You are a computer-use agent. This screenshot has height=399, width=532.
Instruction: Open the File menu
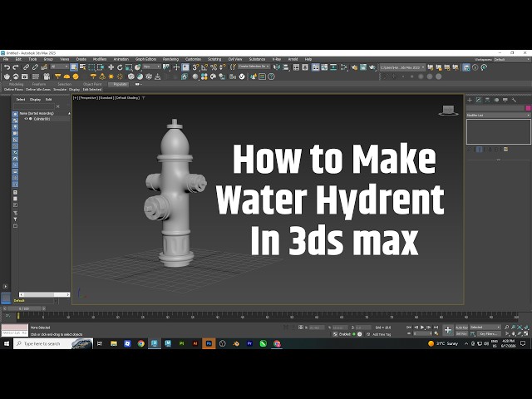click(6, 59)
